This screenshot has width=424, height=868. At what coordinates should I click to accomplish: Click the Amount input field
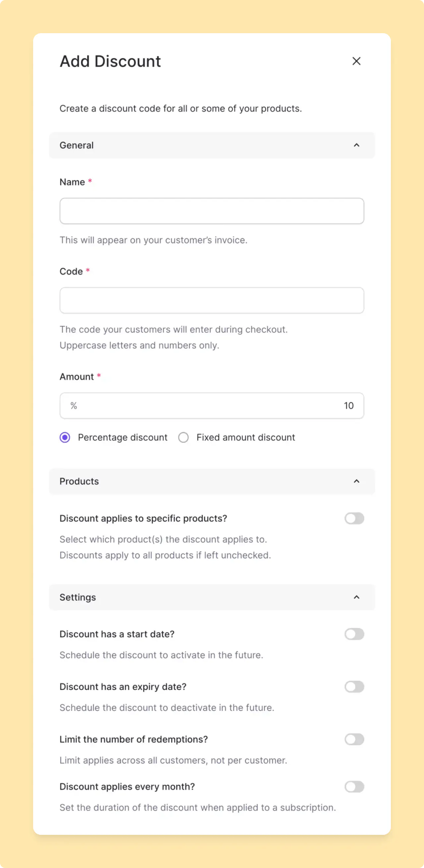pyautogui.click(x=212, y=406)
